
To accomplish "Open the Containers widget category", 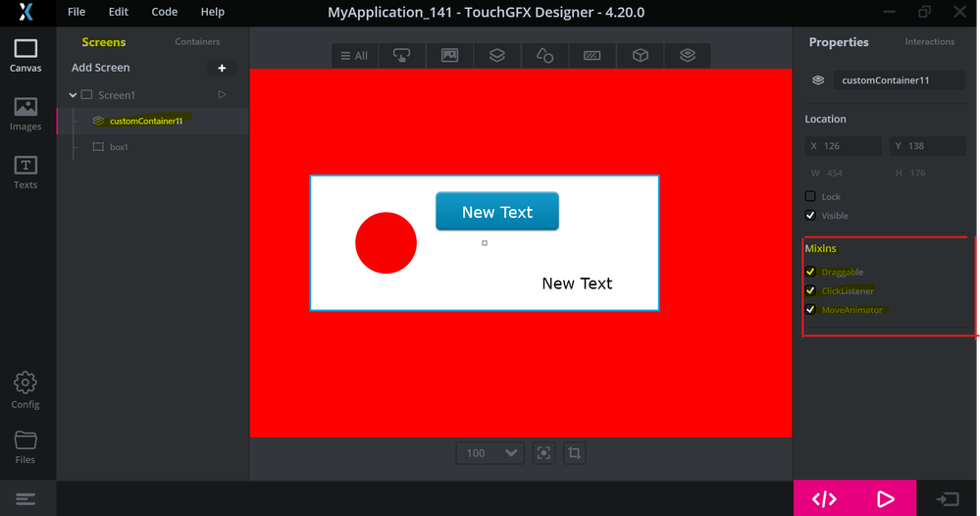I will tap(497, 56).
